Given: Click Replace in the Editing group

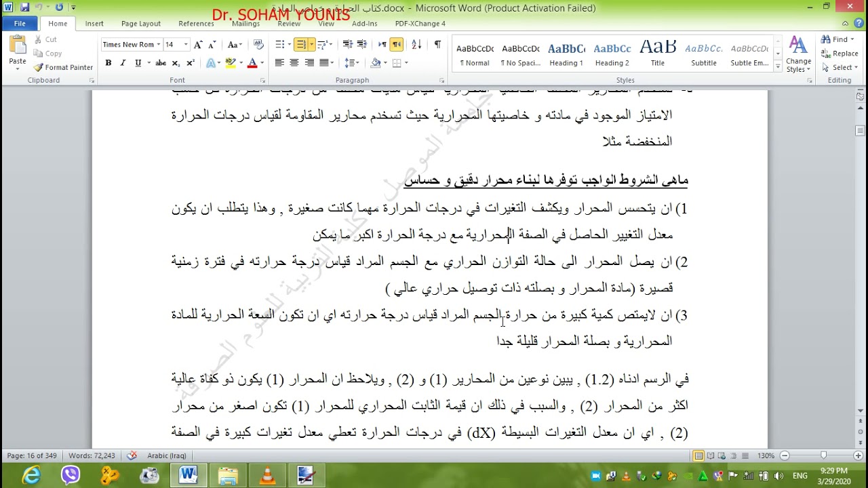Looking at the screenshot, I should [840, 54].
